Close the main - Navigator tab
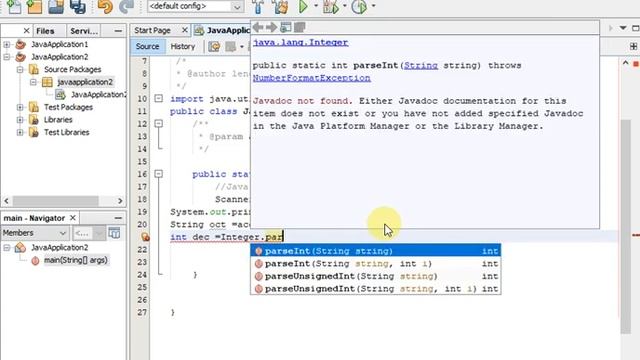 tap(73, 218)
